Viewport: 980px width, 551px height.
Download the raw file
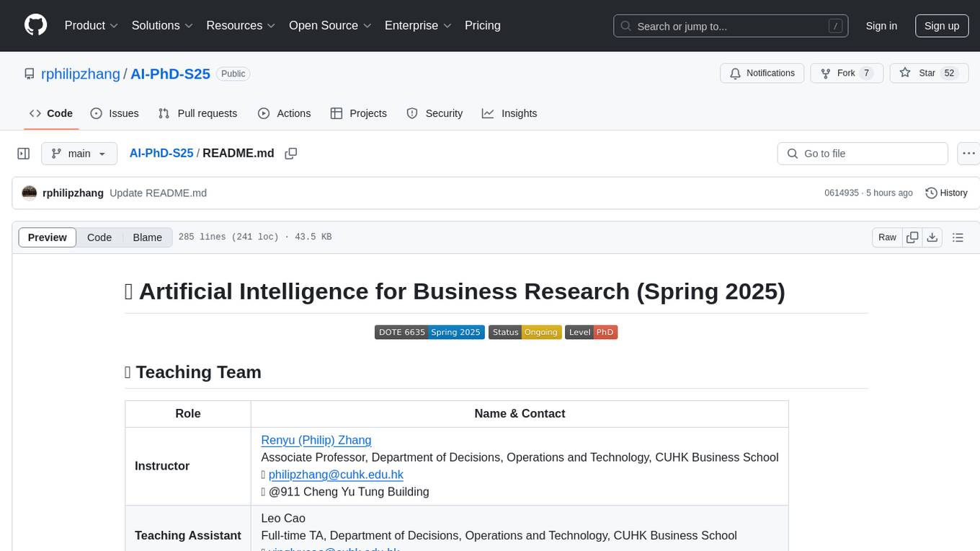coord(932,237)
